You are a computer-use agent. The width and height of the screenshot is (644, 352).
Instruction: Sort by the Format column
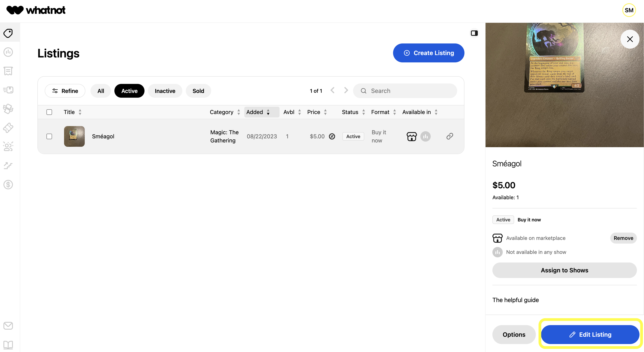pos(384,112)
